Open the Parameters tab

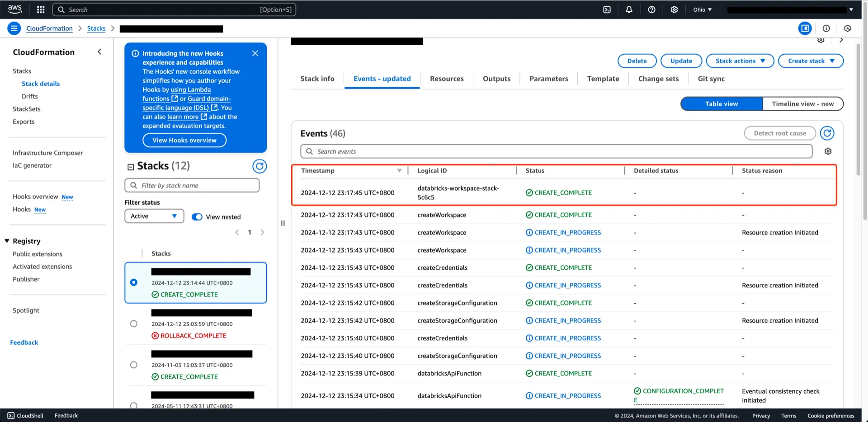pos(549,79)
